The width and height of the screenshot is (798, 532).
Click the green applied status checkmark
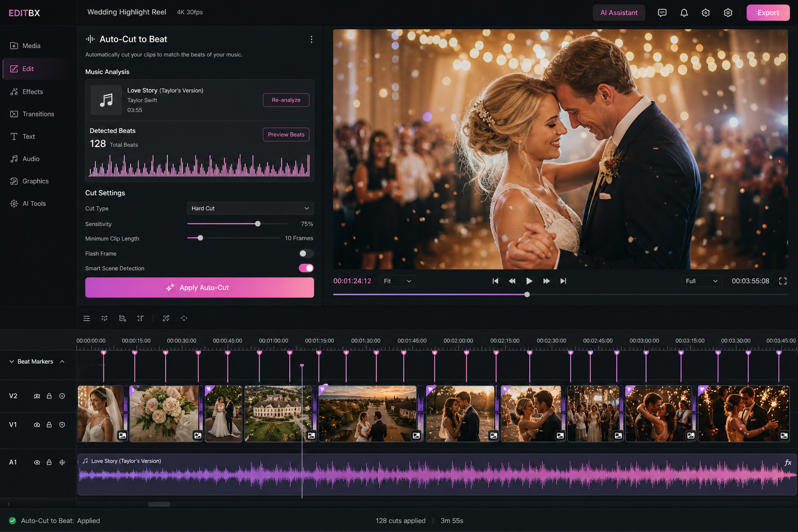tap(12, 521)
